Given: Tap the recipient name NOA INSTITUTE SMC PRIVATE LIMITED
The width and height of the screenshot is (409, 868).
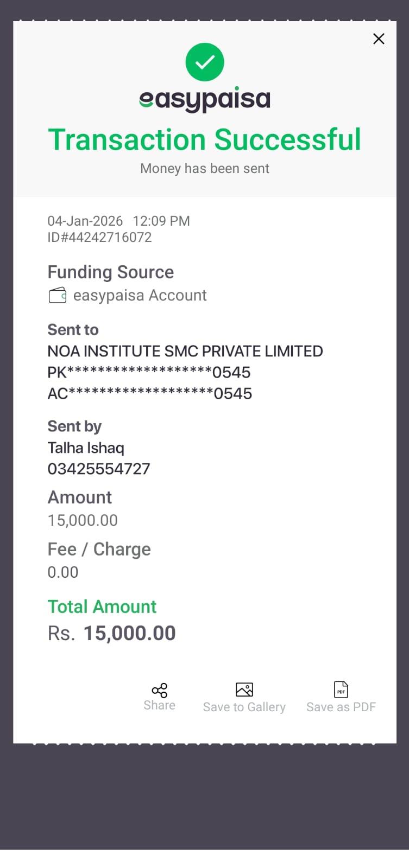Looking at the screenshot, I should click(185, 352).
